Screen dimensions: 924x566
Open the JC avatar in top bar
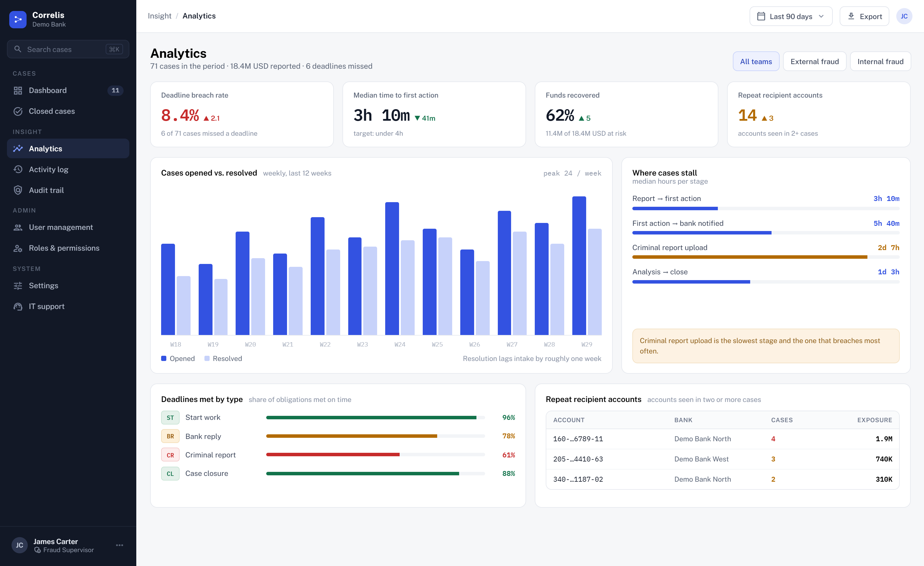[x=904, y=16]
